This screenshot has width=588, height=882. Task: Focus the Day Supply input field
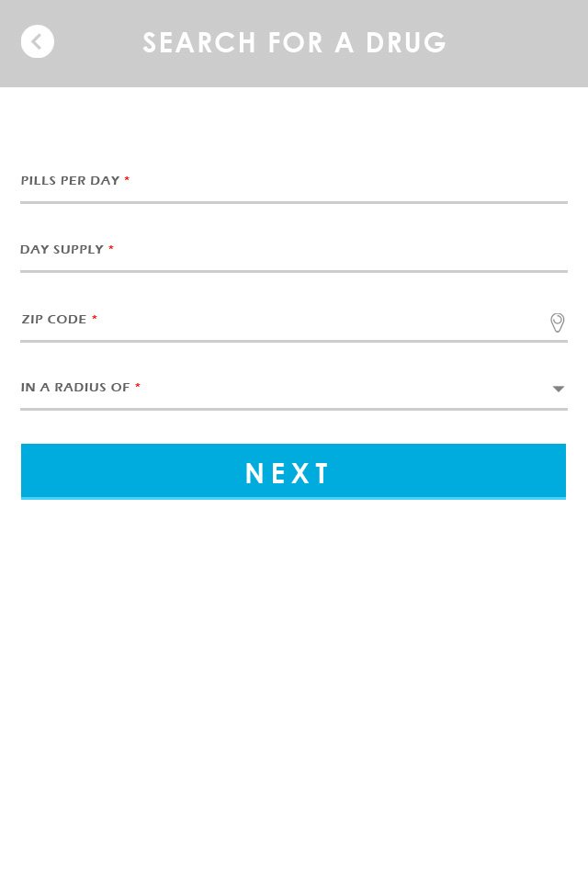[294, 250]
